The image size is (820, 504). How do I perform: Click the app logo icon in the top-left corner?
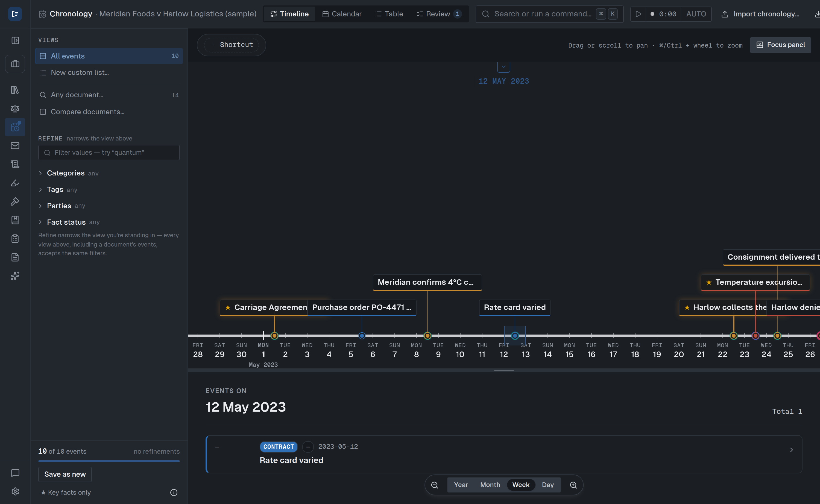15,14
